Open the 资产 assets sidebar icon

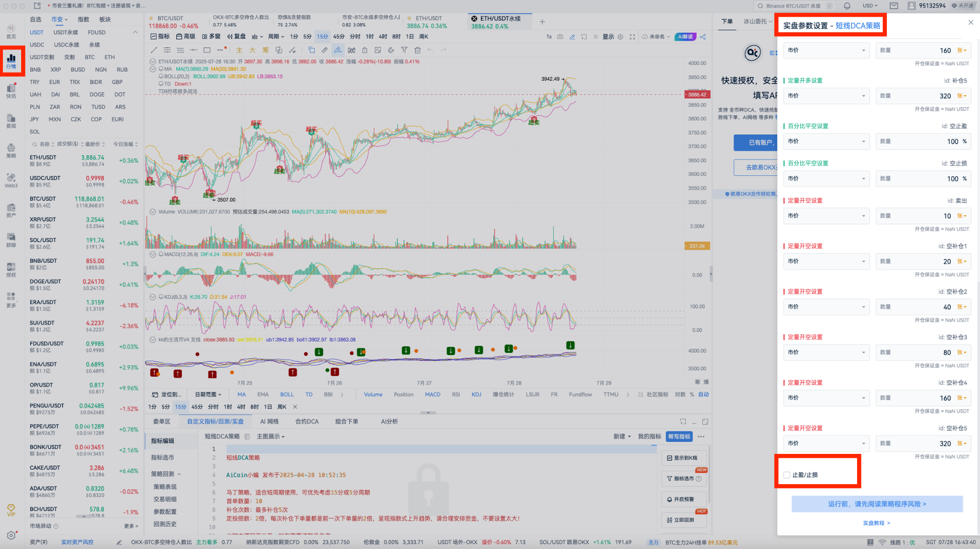pos(11,210)
